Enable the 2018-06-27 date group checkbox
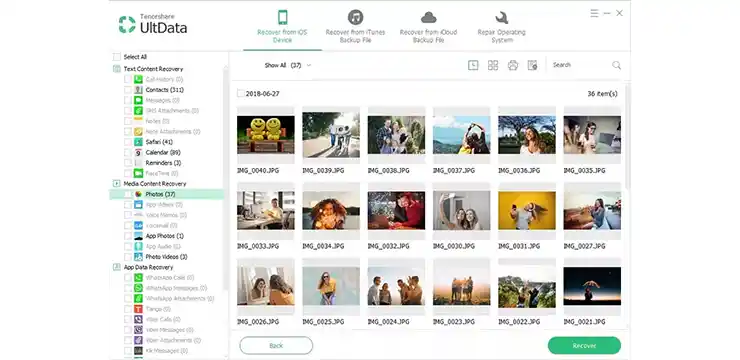Screen dimensions: 740x360 pyautogui.click(x=241, y=93)
